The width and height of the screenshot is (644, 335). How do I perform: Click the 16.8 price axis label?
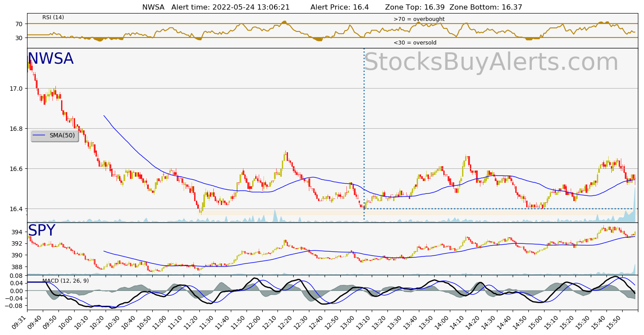(x=17, y=129)
